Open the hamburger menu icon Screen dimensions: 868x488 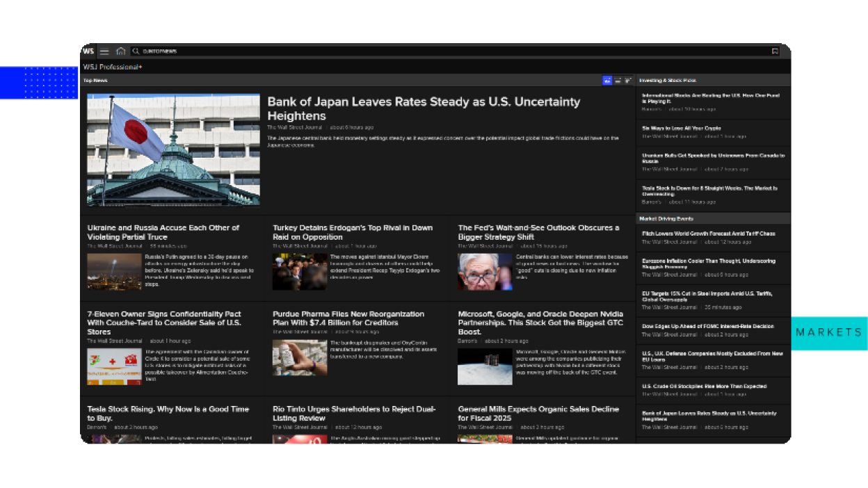(104, 51)
